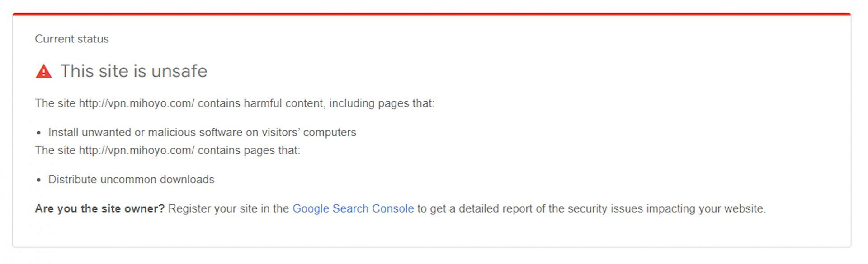This screenshot has height=264, width=868.
Task: Click the vpn.mihoyo.com URL in the harmful content sentence
Action: click(137, 103)
